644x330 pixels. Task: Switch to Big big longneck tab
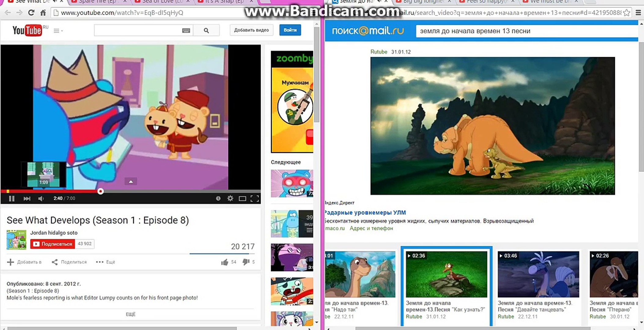point(423,2)
